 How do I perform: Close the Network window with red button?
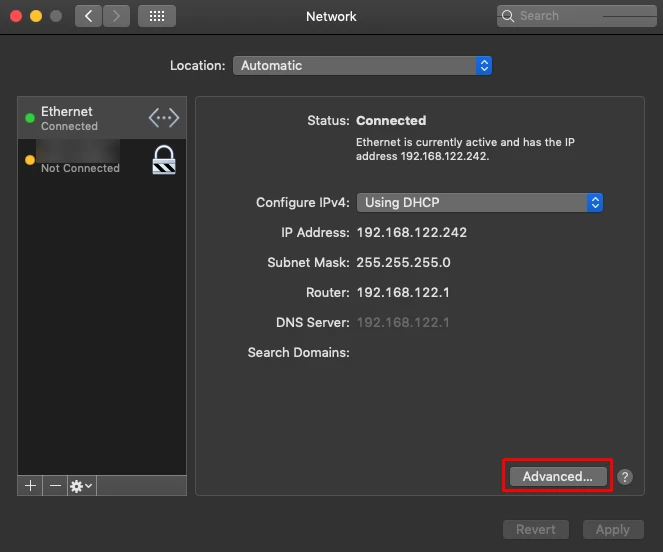coord(16,16)
